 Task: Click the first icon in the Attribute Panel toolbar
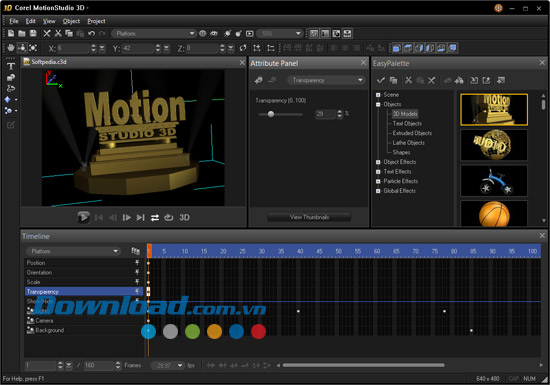[x=259, y=80]
